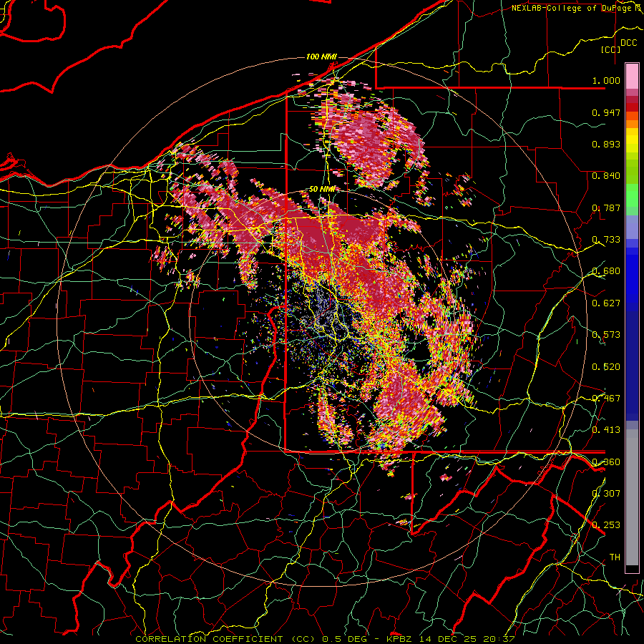Select the 1.000 scale value
Viewport: 644px width, 644px height.
coord(606,80)
